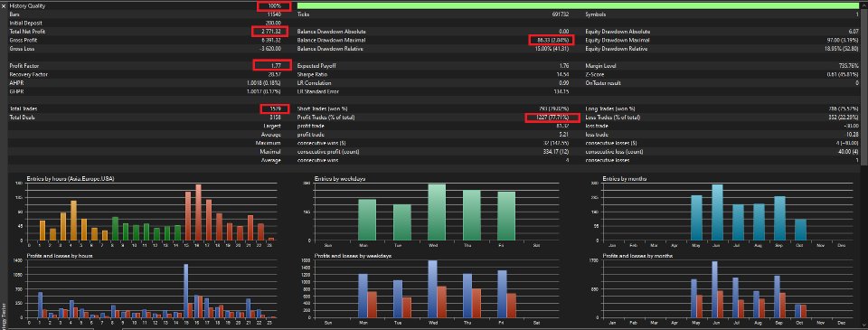Select the Gross Loss value -3 620.00
Viewport: 868px width, 330px height.
click(x=269, y=49)
